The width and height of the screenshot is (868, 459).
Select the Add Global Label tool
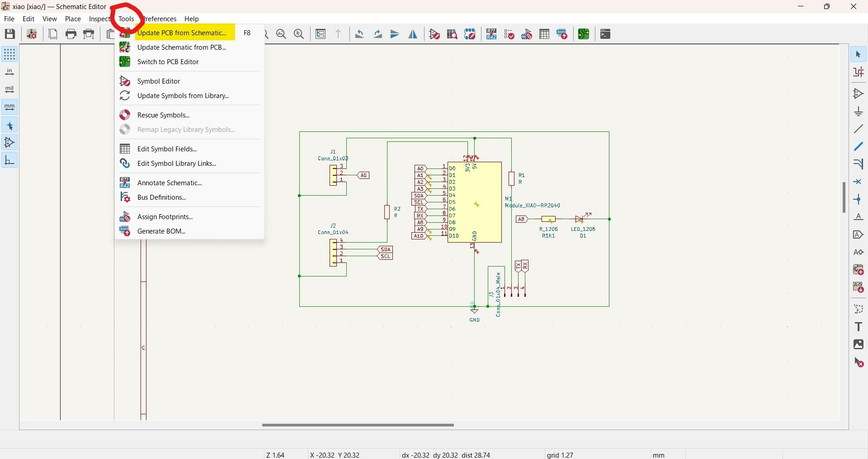[x=859, y=235]
